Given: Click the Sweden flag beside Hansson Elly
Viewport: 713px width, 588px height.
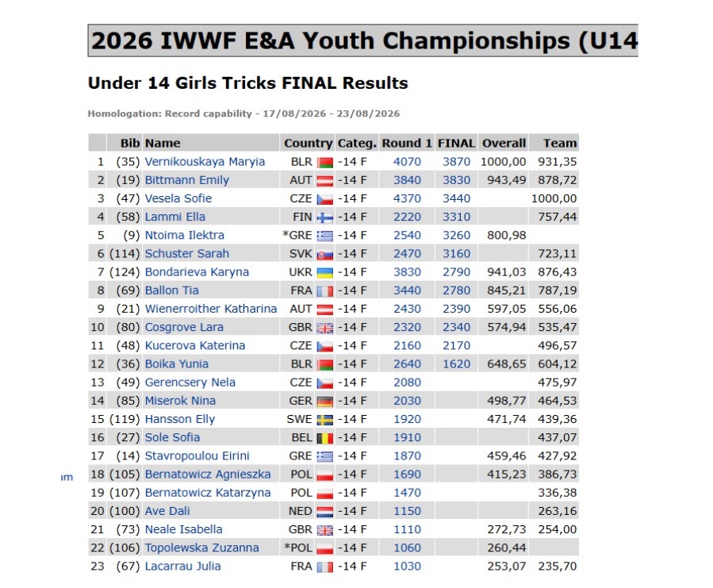Looking at the screenshot, I should coord(324,420).
